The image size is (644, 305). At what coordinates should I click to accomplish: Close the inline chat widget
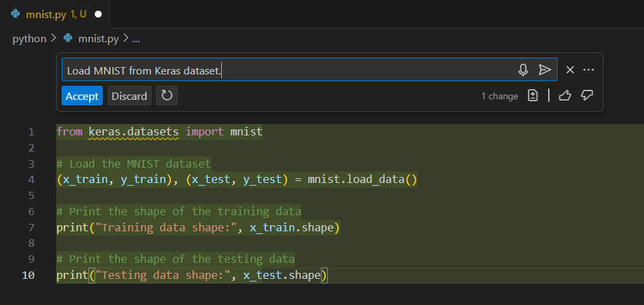tap(570, 70)
